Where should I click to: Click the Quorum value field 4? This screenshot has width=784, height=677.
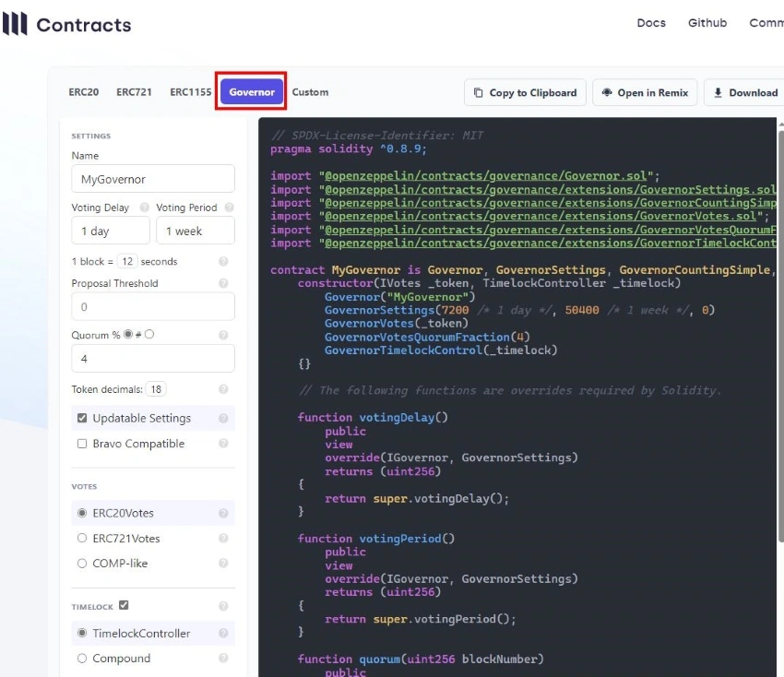[153, 358]
